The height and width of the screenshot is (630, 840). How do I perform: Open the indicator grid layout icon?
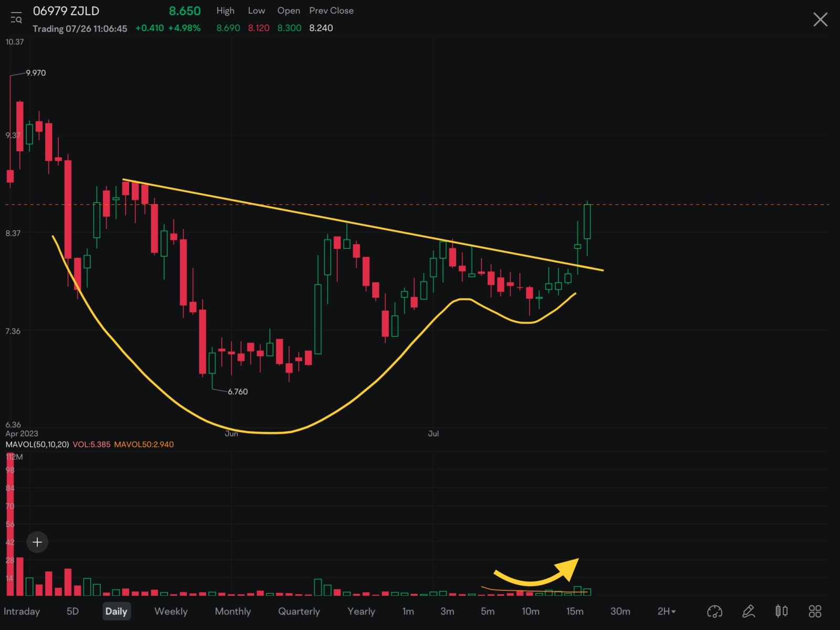pyautogui.click(x=815, y=611)
